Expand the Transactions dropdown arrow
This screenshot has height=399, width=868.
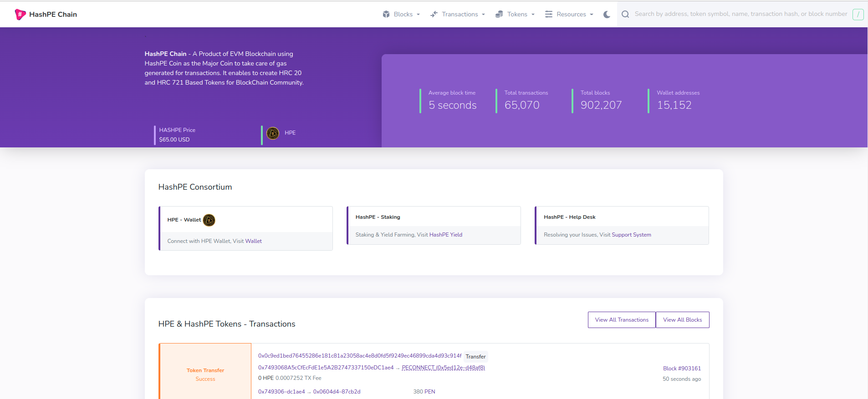coord(483,15)
